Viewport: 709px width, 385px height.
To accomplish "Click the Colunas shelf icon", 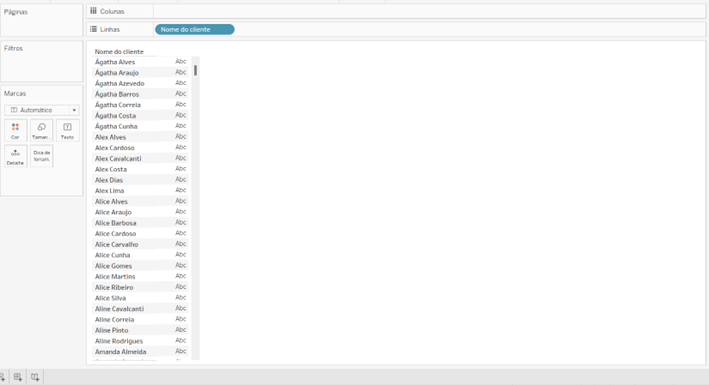I will click(93, 11).
